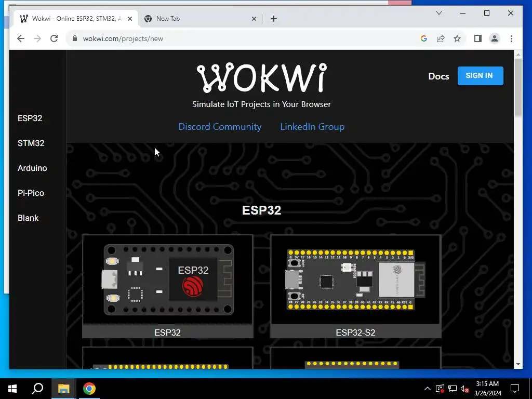Viewport: 532px width, 399px height.
Task: Switch to the New Tab tab
Action: point(200,19)
